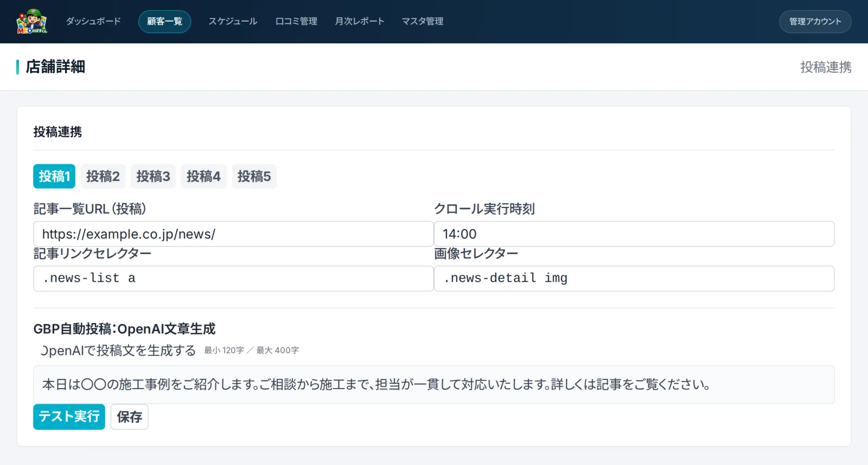Screen dimensions: 868x465
Task: Click the bold 投稿連携 card title
Action: tap(58, 132)
